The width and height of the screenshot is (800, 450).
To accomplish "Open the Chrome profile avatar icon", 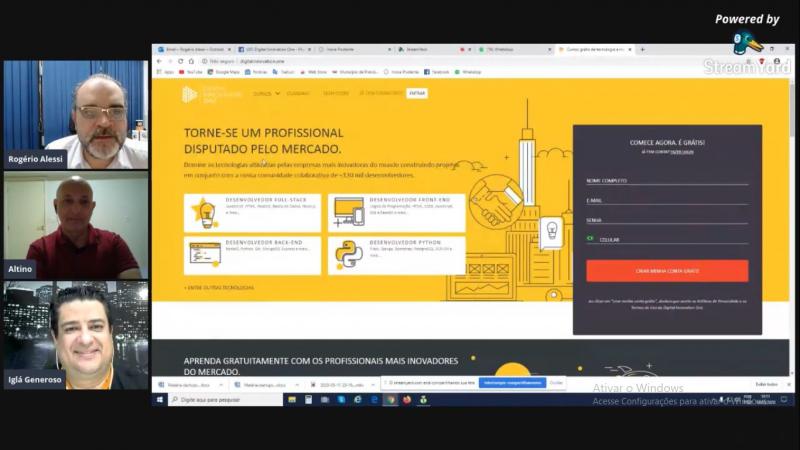I will pos(777,61).
